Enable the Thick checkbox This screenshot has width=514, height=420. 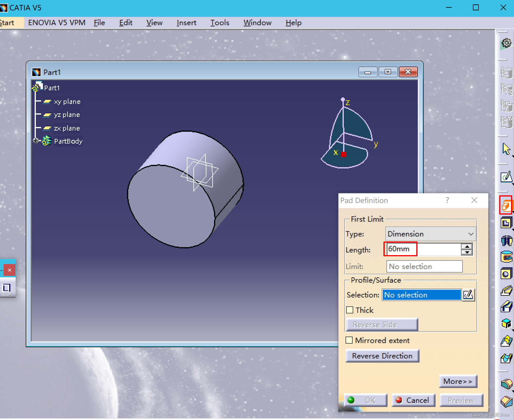350,310
